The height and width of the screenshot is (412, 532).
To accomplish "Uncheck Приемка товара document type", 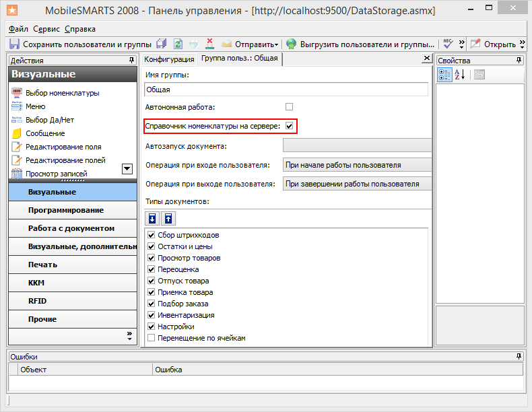I will tap(152, 292).
